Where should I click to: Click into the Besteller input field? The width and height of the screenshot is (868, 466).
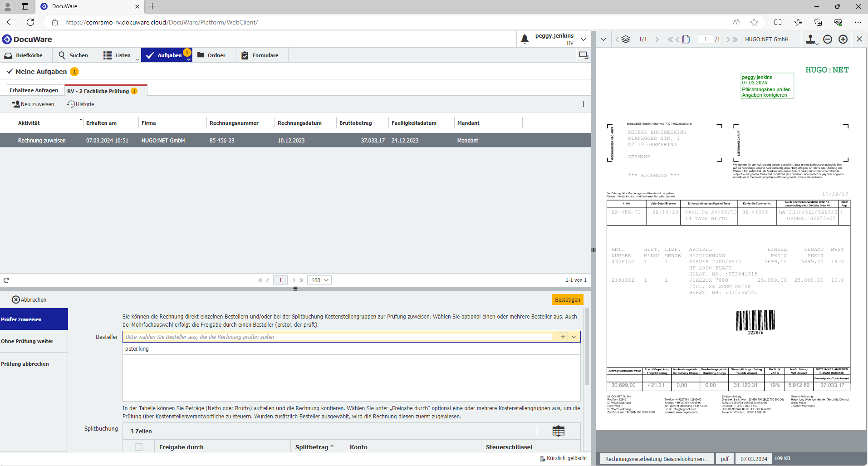338,337
